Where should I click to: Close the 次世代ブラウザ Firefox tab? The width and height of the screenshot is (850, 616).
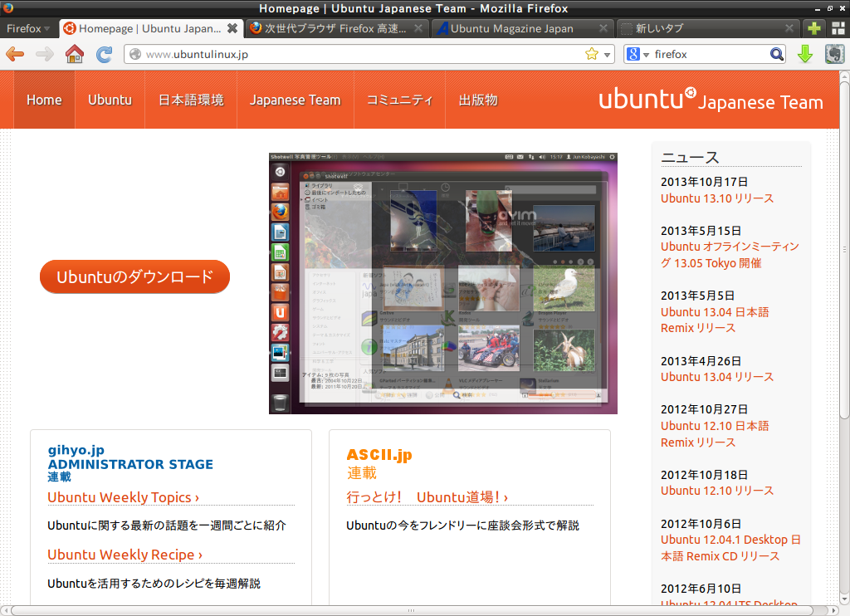click(418, 28)
